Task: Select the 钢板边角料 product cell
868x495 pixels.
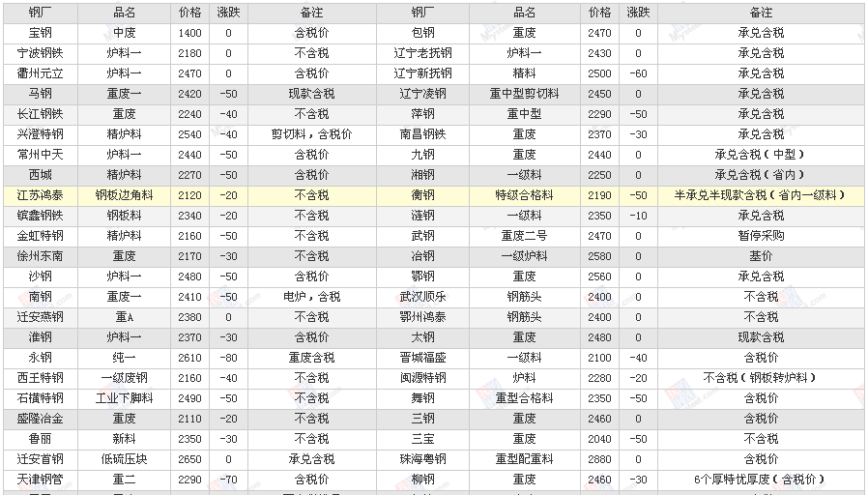Action: 124,195
